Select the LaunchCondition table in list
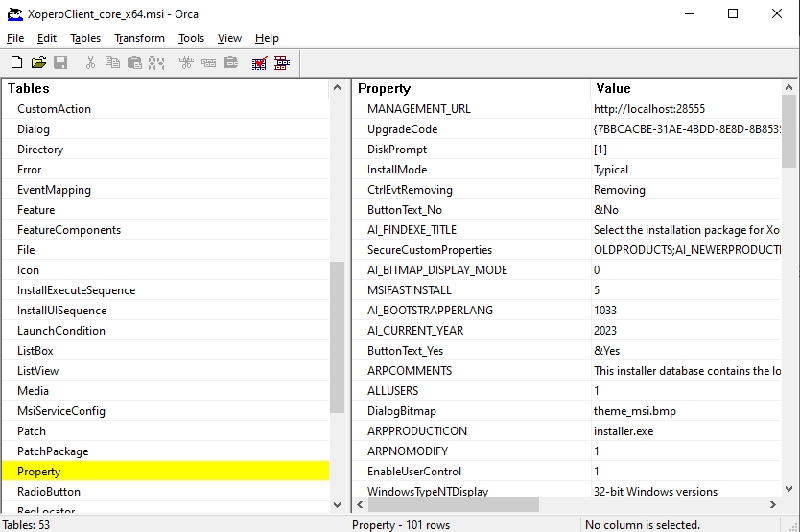 click(61, 331)
